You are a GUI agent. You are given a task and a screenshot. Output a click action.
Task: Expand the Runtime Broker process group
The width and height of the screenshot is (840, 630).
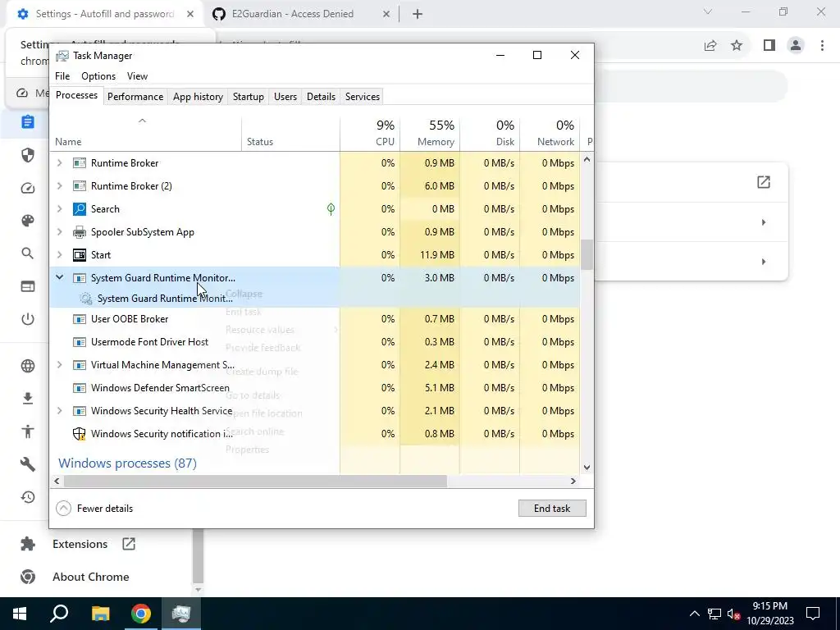tap(59, 163)
